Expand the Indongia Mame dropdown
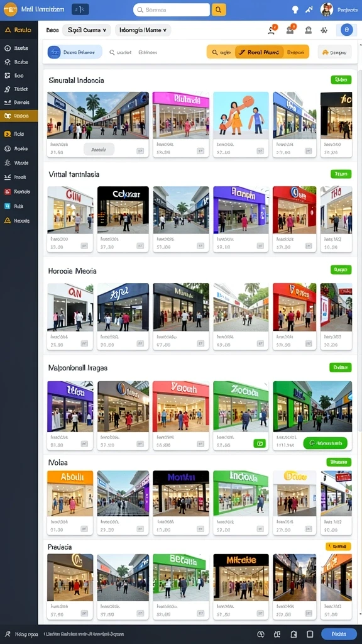 click(x=143, y=30)
